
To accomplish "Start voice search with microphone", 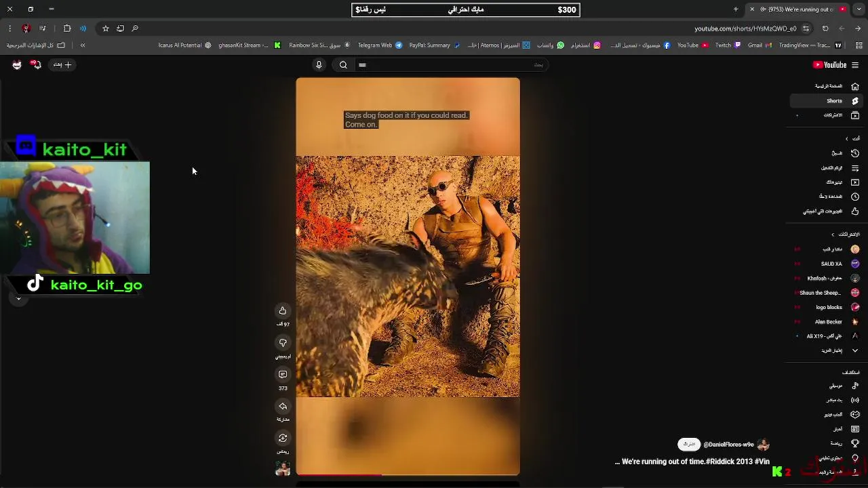I will pos(319,65).
